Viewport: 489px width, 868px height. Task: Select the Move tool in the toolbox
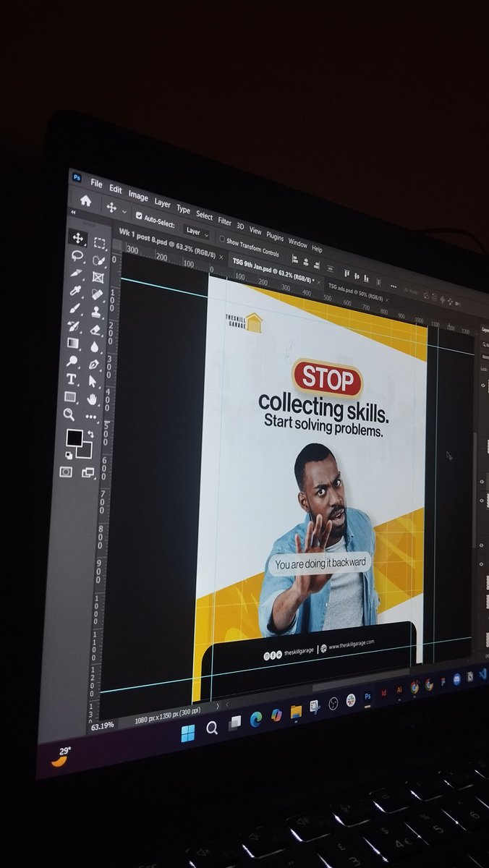77,238
